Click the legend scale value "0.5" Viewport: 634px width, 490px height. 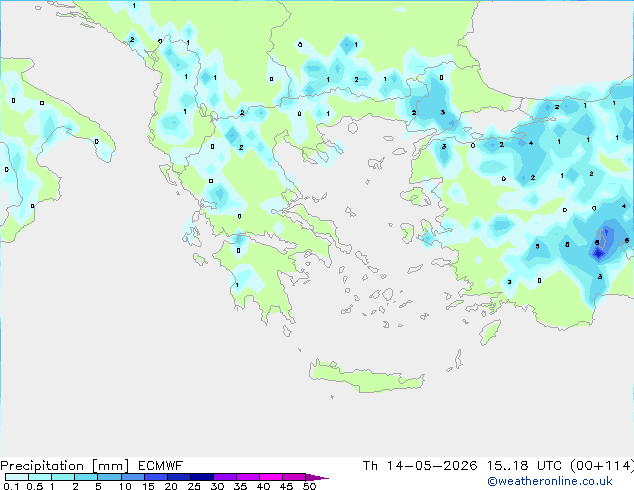[35, 486]
